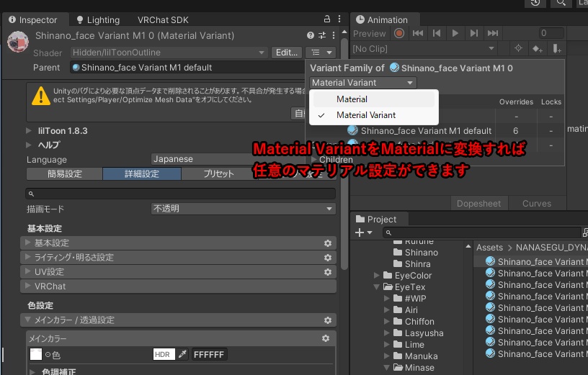
Task: Step to previous keyframe
Action: click(x=437, y=33)
